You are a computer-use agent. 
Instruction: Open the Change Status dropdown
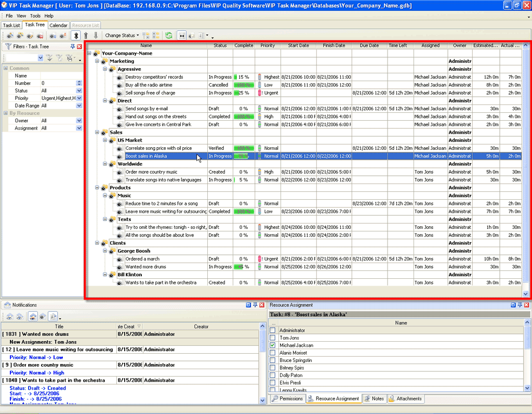(x=122, y=35)
